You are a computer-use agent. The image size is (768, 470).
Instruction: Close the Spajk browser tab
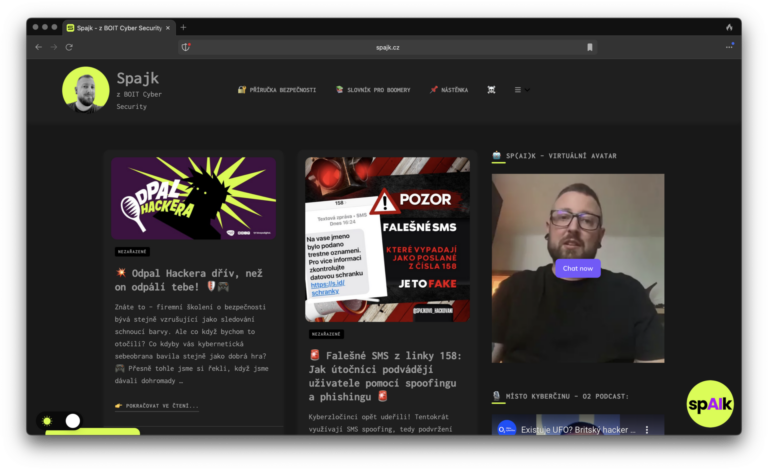(x=168, y=28)
